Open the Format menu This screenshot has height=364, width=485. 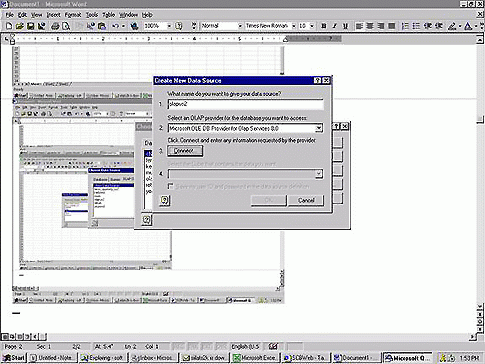[73, 15]
